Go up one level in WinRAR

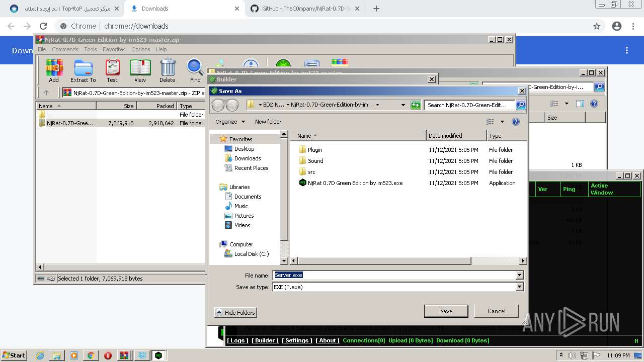pyautogui.click(x=46, y=93)
